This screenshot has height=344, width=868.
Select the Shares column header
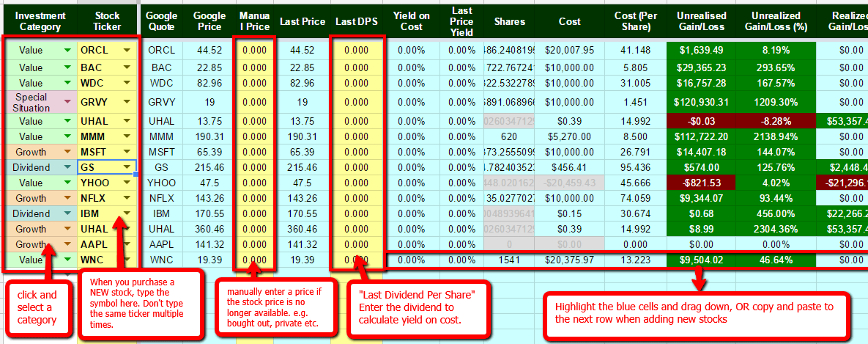tap(509, 21)
